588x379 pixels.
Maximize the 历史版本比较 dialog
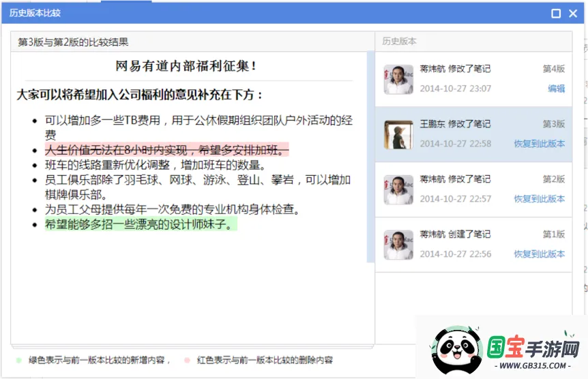(x=556, y=14)
